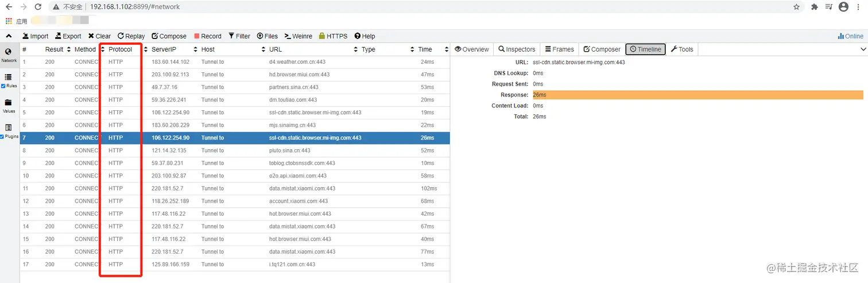Image resolution: width=868 pixels, height=283 pixels.
Task: Switch to the Frames tab
Action: coord(559,49)
